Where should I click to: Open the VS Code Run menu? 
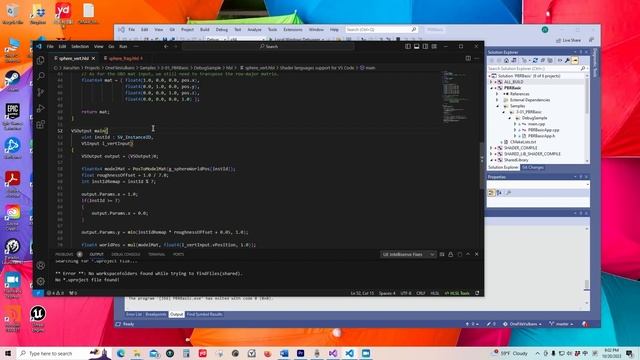123,47
